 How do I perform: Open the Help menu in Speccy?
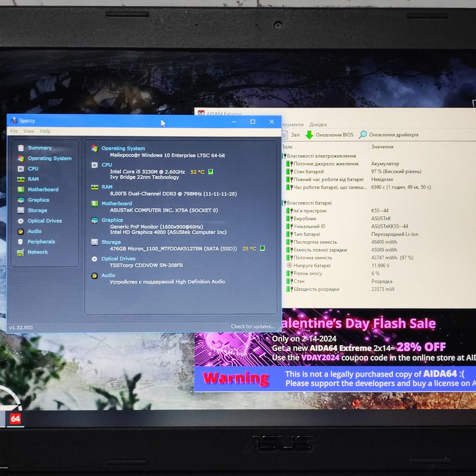click(x=45, y=131)
